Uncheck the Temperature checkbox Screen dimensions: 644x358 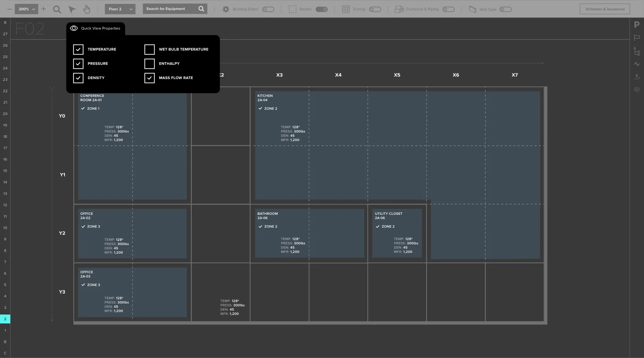(x=78, y=49)
